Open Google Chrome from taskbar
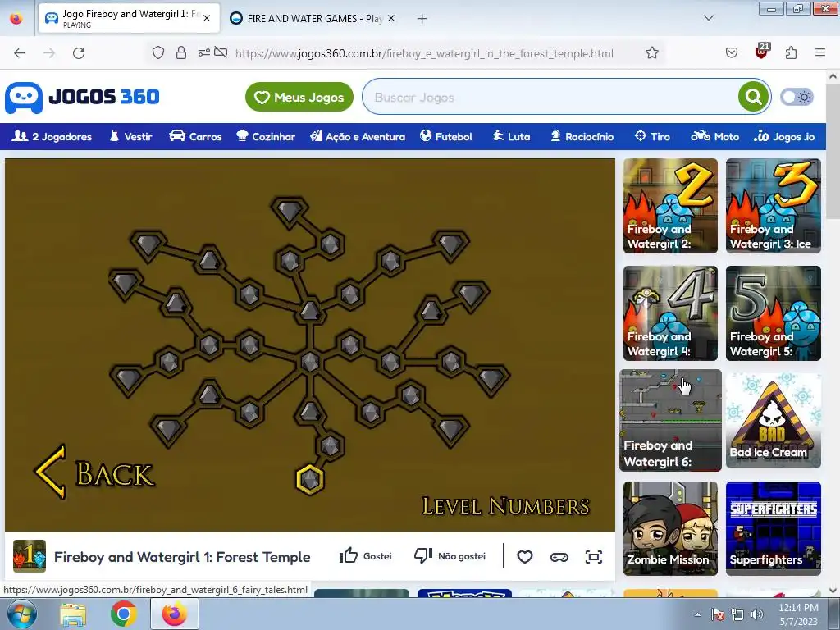The width and height of the screenshot is (840, 630). 124,614
